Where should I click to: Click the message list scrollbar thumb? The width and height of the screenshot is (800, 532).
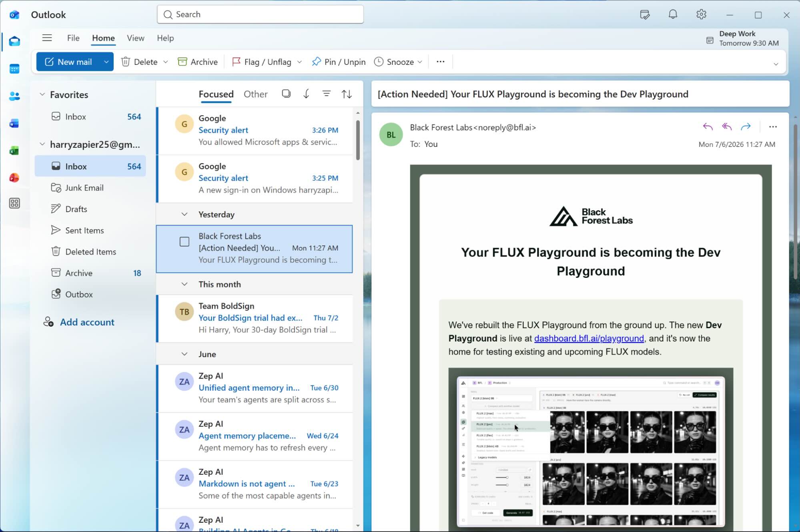(x=357, y=140)
